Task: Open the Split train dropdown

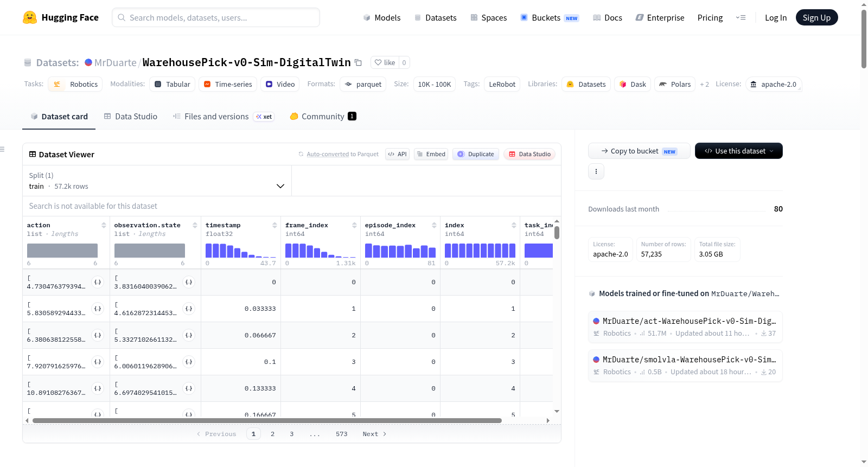Action: [x=157, y=181]
